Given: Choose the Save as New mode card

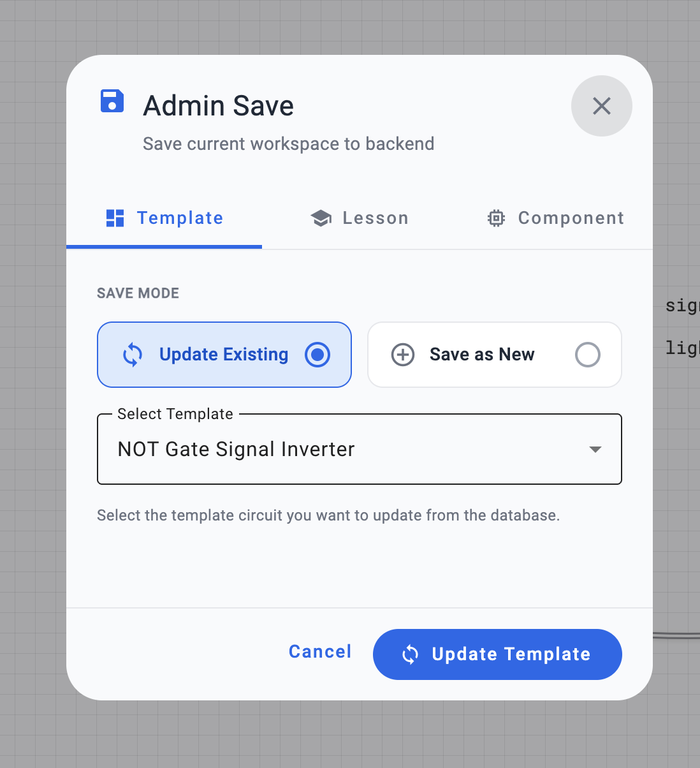Looking at the screenshot, I should click(494, 355).
